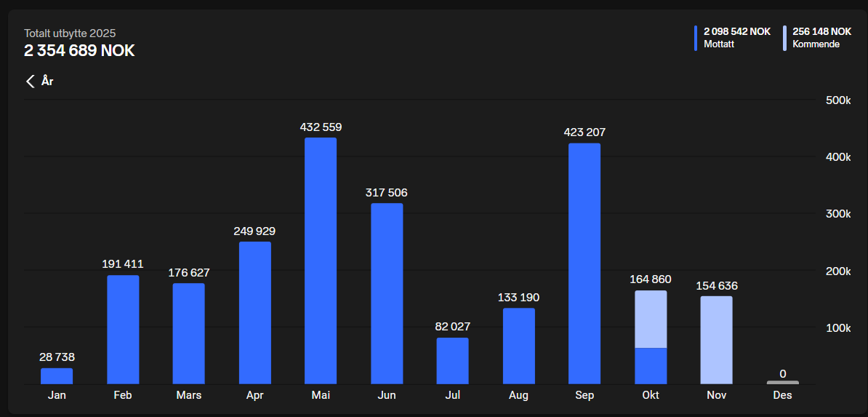Select the Mai bar in chart
This screenshot has width=868, height=417.
coord(321,261)
